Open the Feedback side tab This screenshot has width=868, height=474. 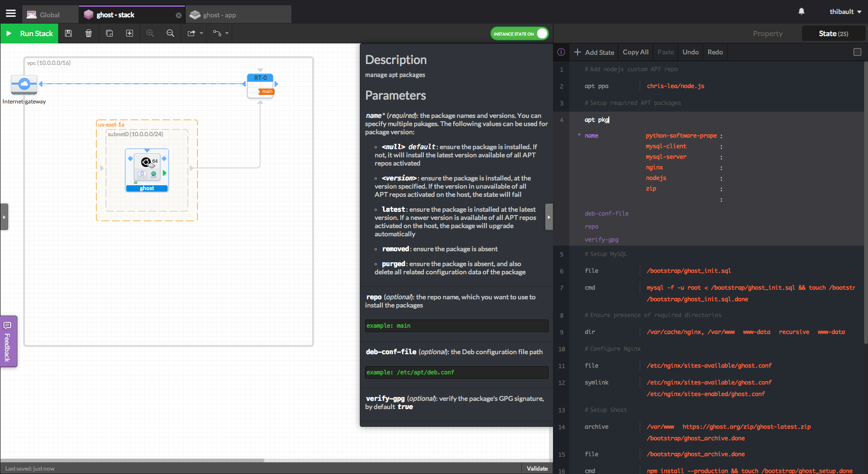coord(8,341)
